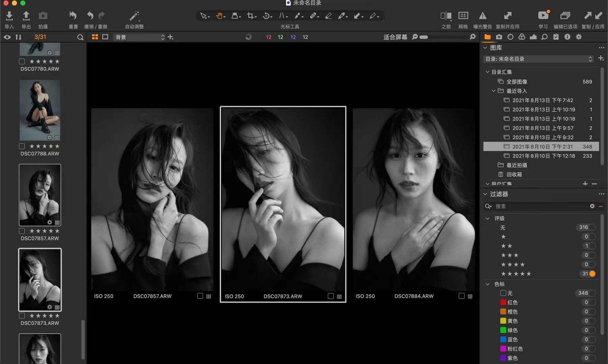Image resolution: width=608 pixels, height=364 pixels.
Task: Switch viewer to multi-image grid view
Action: click(x=95, y=37)
